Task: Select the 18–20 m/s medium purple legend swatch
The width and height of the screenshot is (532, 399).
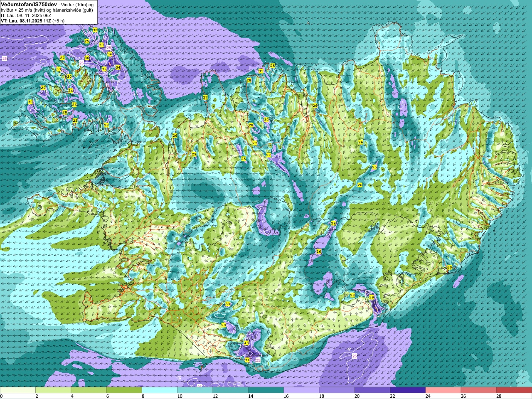Action: pyautogui.click(x=337, y=390)
